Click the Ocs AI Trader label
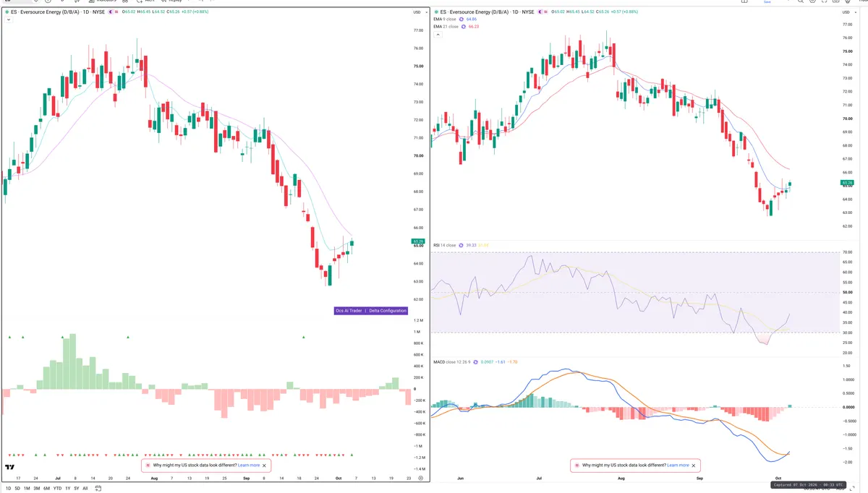This screenshot has width=868, height=493. [349, 311]
